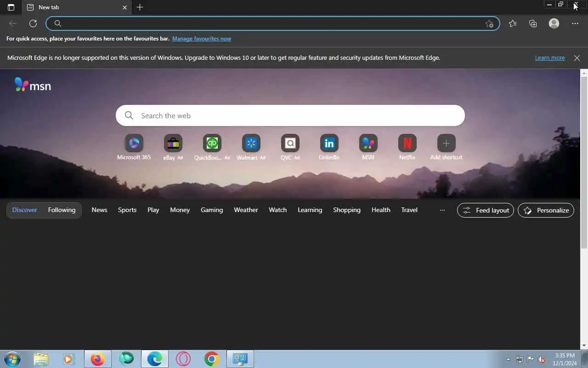Open the QuickBooks shortcut tile
Screen dimensions: 588x368
pyautogui.click(x=212, y=147)
